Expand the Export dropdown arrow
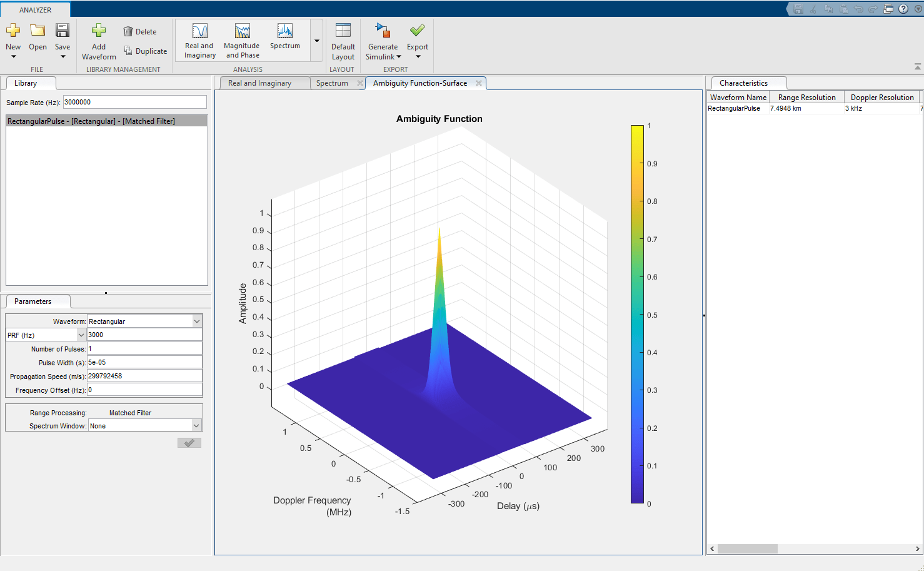Screen dimensions: 924x571 417,56
